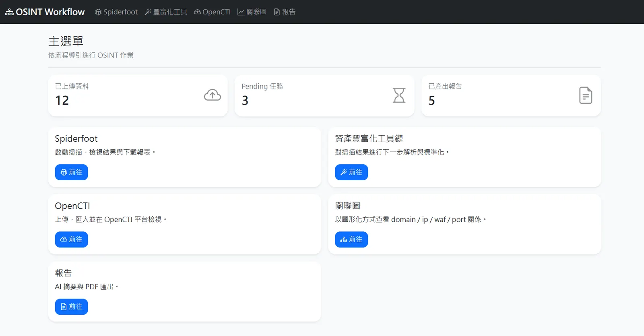Click the diagram icon beside OSINT Workflow title
This screenshot has width=644, height=336.
pyautogui.click(x=9, y=12)
